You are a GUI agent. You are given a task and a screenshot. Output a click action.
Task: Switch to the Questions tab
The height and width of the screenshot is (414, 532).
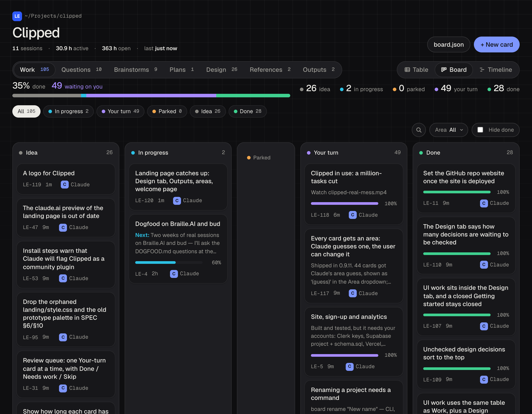point(81,70)
